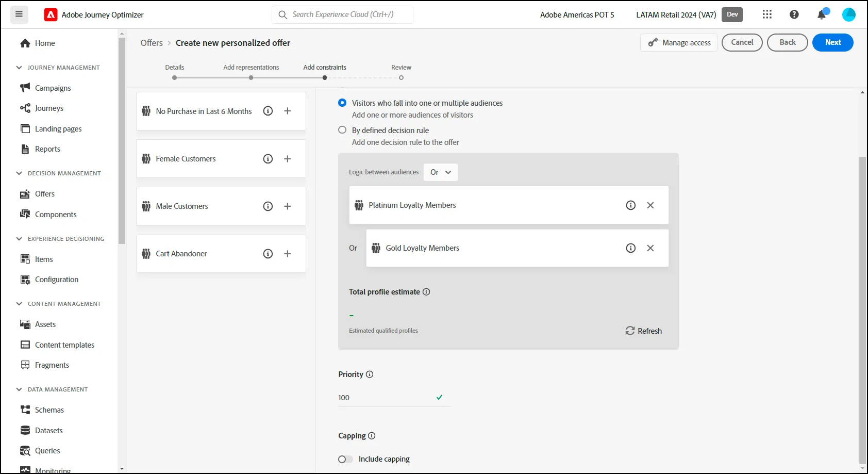The height and width of the screenshot is (474, 868).
Task: Add Male Customers audience with plus
Action: 288,206
